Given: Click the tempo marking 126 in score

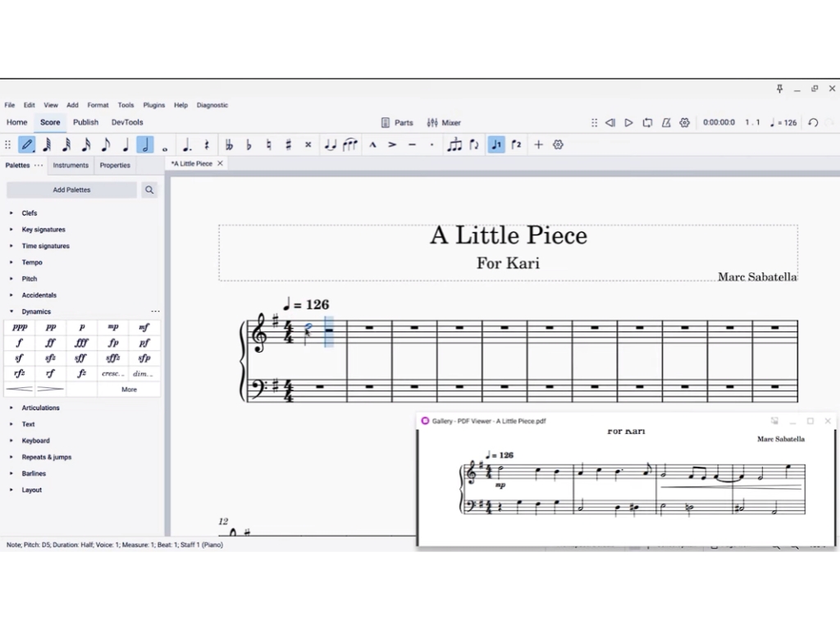Looking at the screenshot, I should click(307, 304).
